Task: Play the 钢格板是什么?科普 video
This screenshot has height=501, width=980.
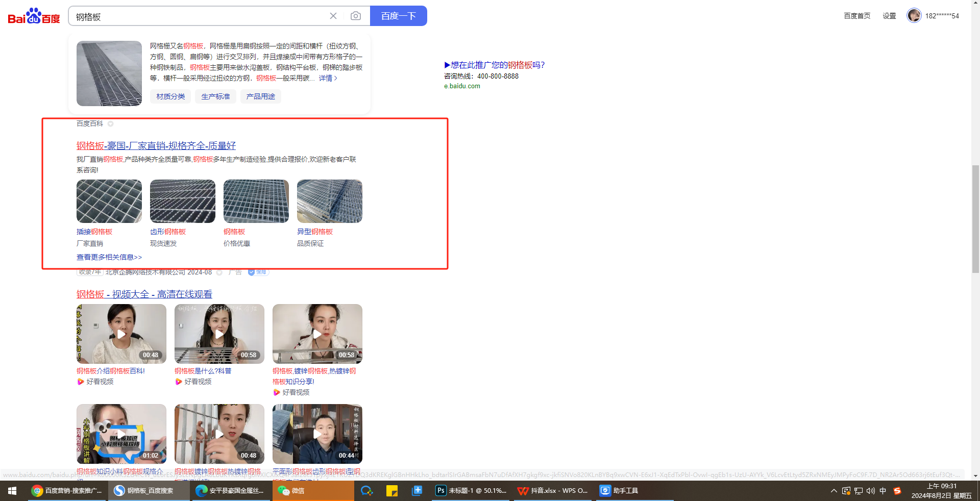Action: coord(219,334)
